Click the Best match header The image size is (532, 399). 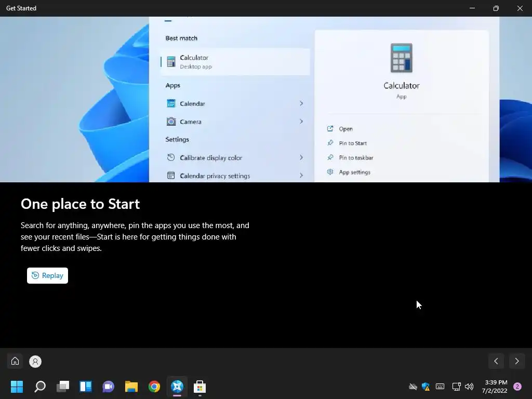[x=181, y=38]
